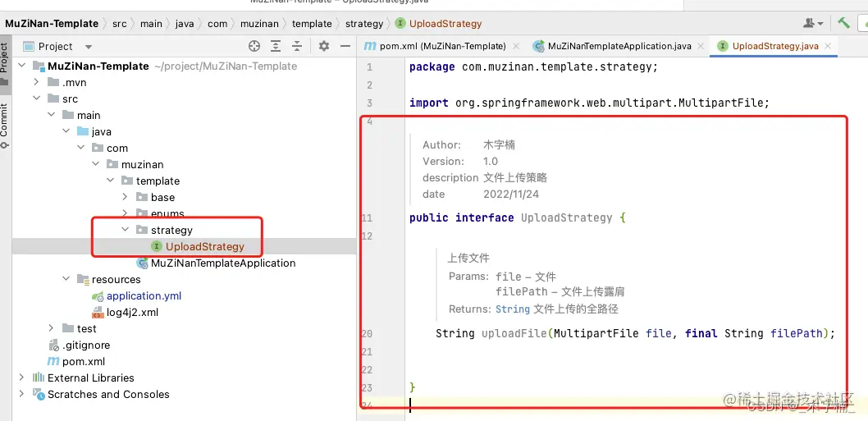The image size is (868, 421).
Task: Click the strategy breadcrumb
Action: (364, 24)
